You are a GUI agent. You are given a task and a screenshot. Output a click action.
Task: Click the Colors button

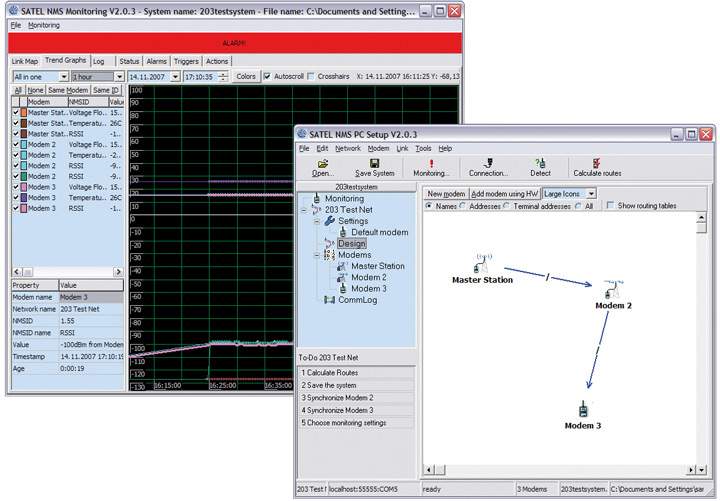tap(246, 76)
